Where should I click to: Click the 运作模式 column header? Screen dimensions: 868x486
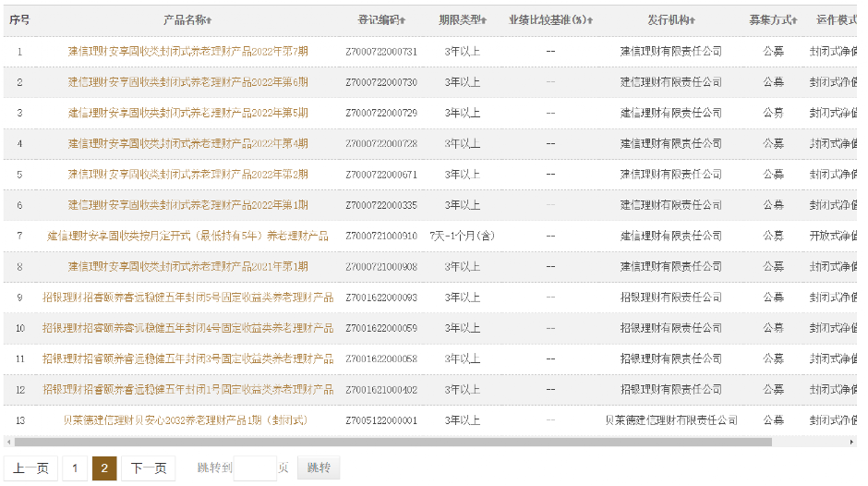click(x=837, y=20)
